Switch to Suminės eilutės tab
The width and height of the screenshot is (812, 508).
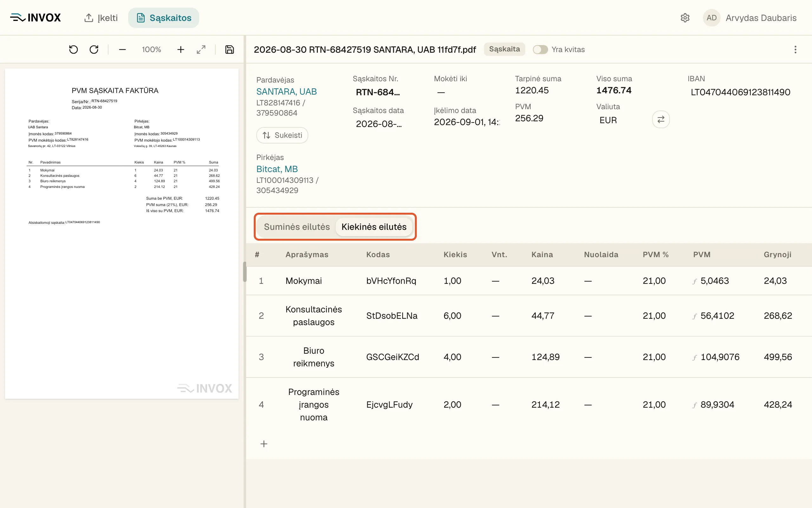click(297, 227)
